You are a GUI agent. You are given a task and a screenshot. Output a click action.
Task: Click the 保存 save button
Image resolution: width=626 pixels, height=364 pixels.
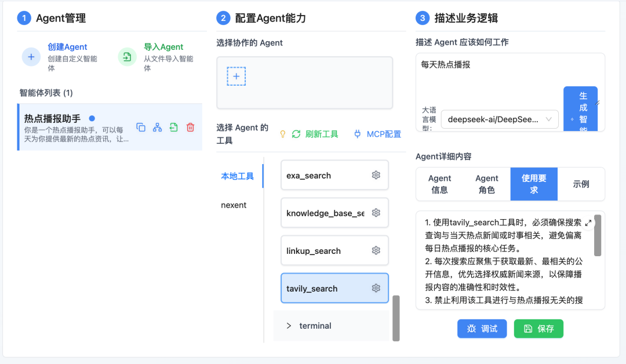coord(538,329)
